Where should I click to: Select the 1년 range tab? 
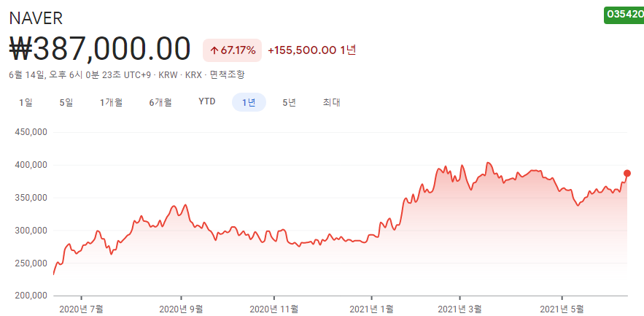(x=249, y=102)
